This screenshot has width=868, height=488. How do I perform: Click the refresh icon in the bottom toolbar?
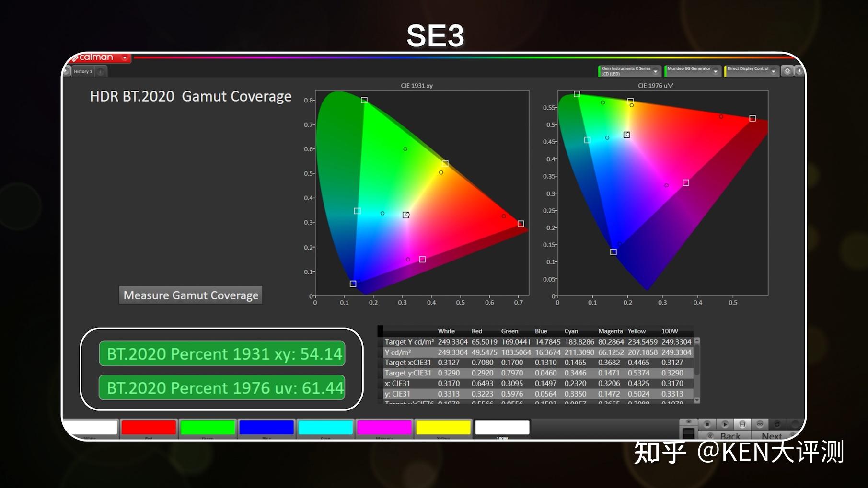[x=777, y=424]
